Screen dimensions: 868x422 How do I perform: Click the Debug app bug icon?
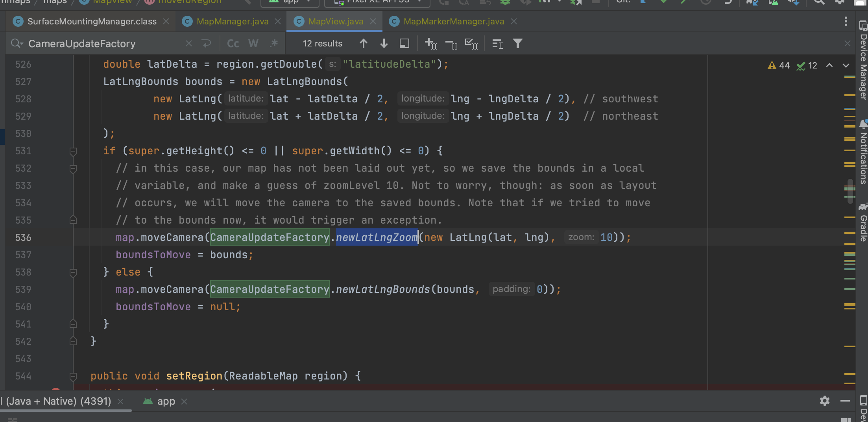tap(505, 3)
